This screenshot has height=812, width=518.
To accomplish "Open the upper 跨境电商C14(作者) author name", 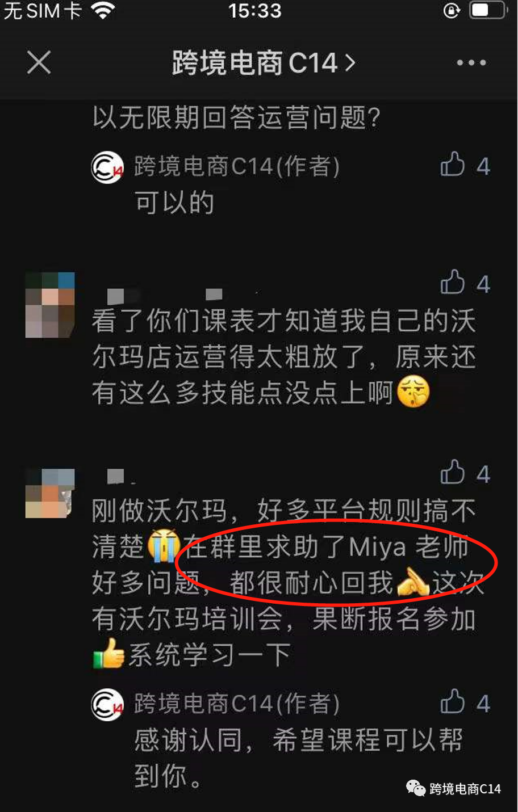I will tap(237, 166).
